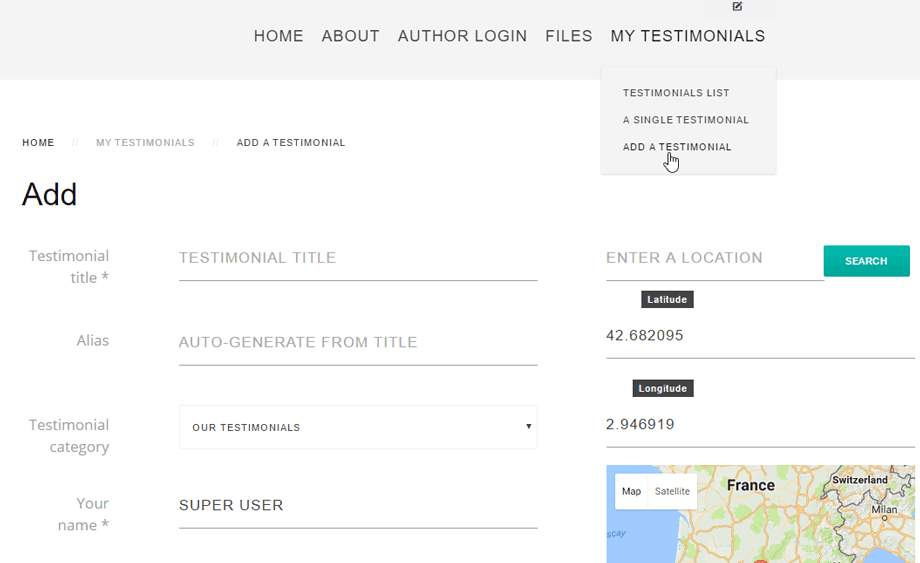Screen dimensions: 920x563
Task: Select FILES in the top navigation
Action: click(x=569, y=36)
